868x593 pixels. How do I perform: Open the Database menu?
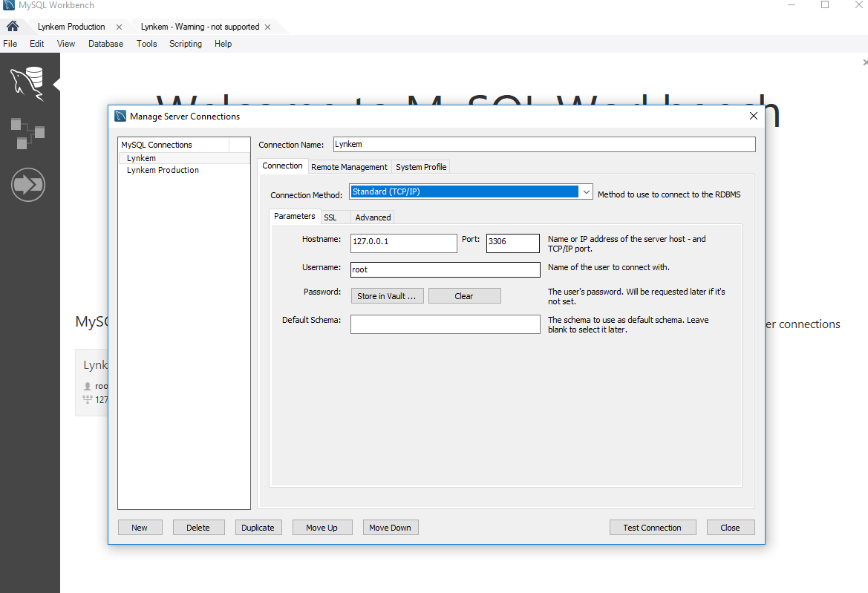pos(105,44)
